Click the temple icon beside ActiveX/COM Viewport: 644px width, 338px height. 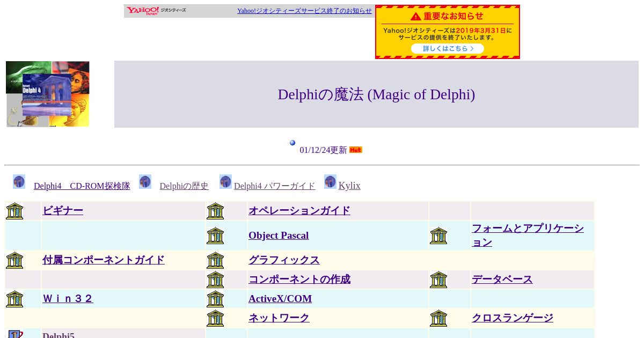215,299
